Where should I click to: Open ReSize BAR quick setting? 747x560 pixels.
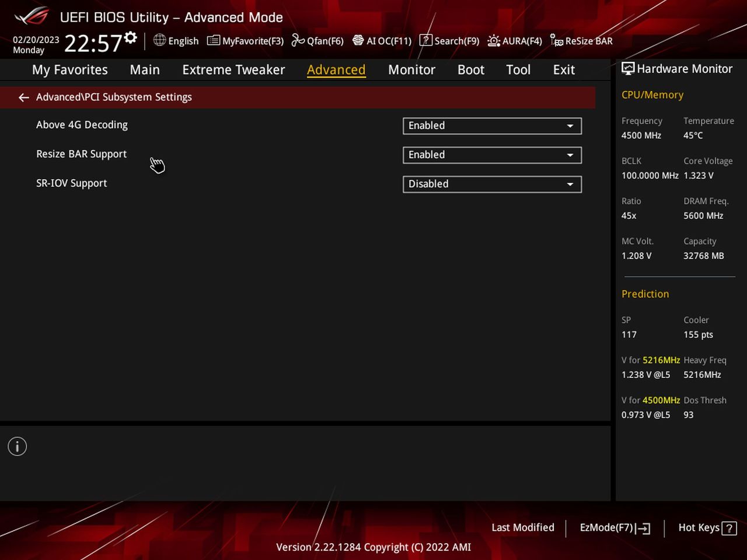click(581, 41)
